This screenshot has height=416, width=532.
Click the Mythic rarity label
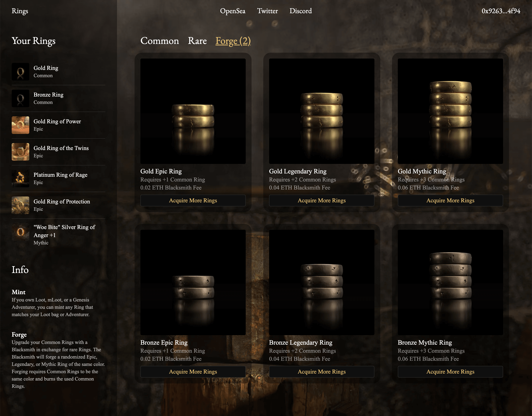tap(41, 243)
